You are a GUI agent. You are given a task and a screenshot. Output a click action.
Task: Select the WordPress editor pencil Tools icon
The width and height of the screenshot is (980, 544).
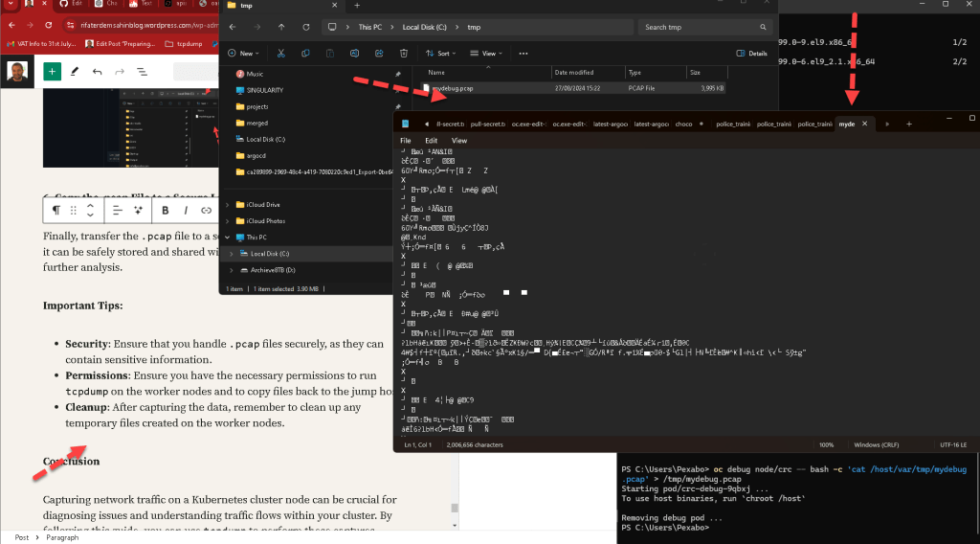pyautogui.click(x=75, y=72)
